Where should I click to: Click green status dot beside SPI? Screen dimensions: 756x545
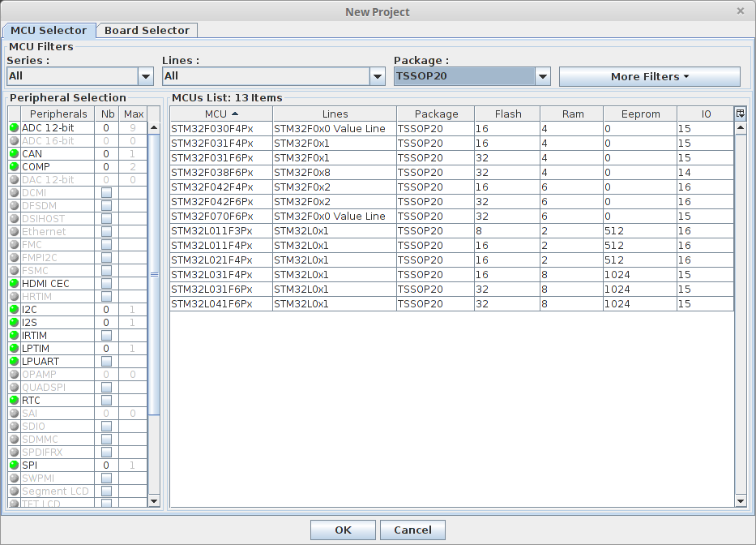click(14, 466)
